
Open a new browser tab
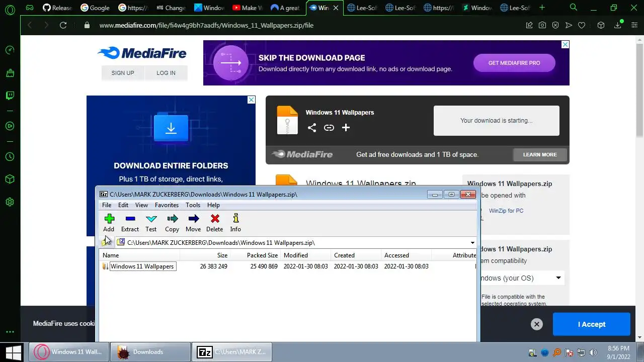coord(542,8)
